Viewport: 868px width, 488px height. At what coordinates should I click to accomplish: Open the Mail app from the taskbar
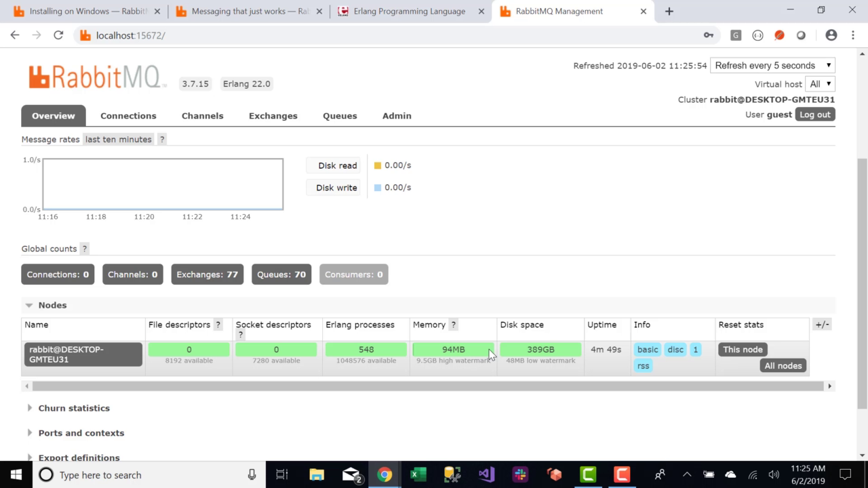(x=351, y=474)
